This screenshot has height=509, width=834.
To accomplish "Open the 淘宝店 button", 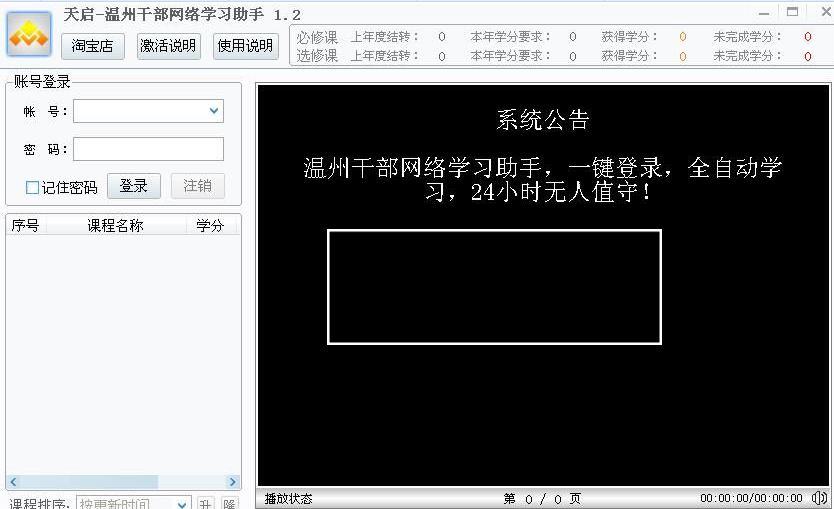I will 93,46.
